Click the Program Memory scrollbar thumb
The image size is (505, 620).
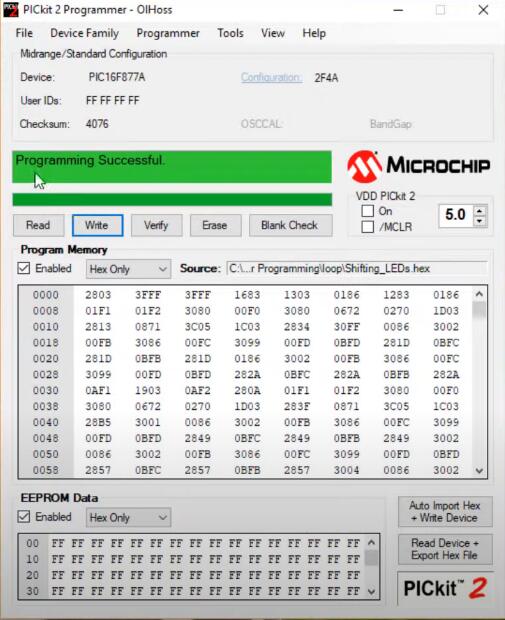tap(479, 310)
